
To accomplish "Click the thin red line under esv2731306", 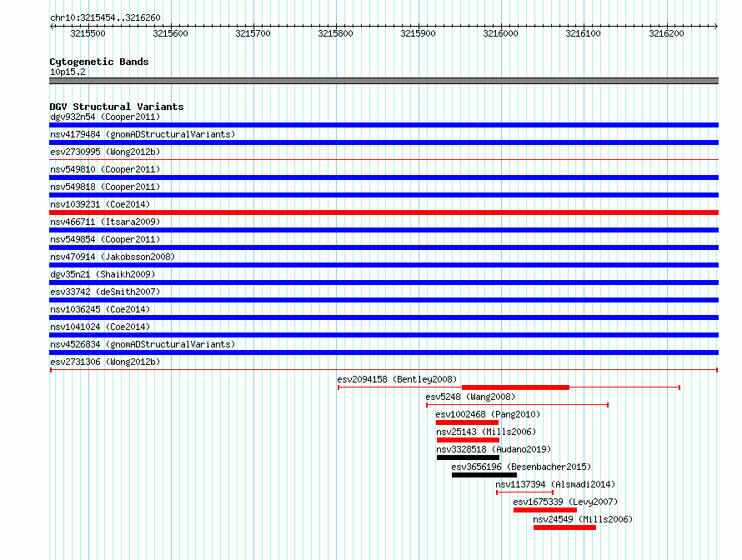I will [384, 370].
